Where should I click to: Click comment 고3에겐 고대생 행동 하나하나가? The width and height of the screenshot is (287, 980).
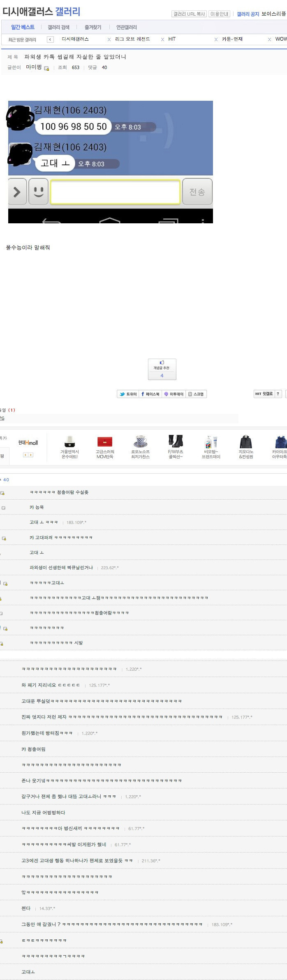[x=77, y=861]
